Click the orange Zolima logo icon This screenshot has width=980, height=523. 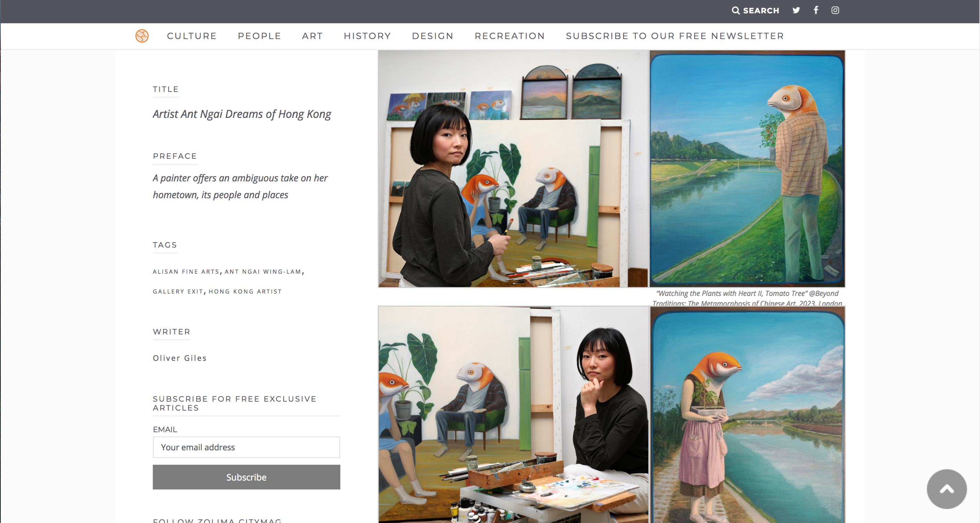[142, 36]
